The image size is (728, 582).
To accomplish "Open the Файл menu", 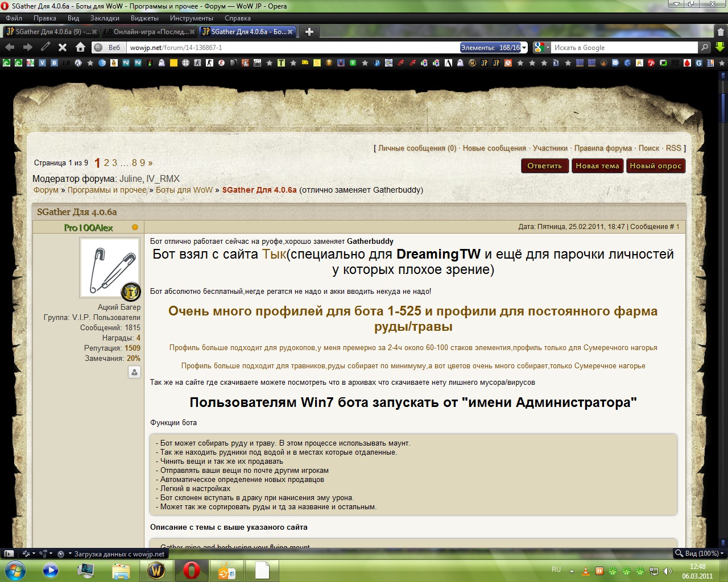I will [14, 18].
